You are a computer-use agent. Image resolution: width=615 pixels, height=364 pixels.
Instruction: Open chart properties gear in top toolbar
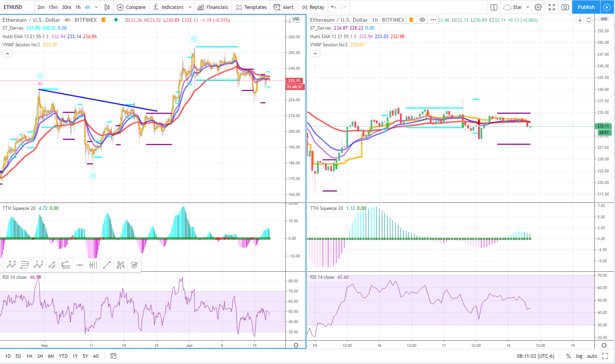point(538,7)
